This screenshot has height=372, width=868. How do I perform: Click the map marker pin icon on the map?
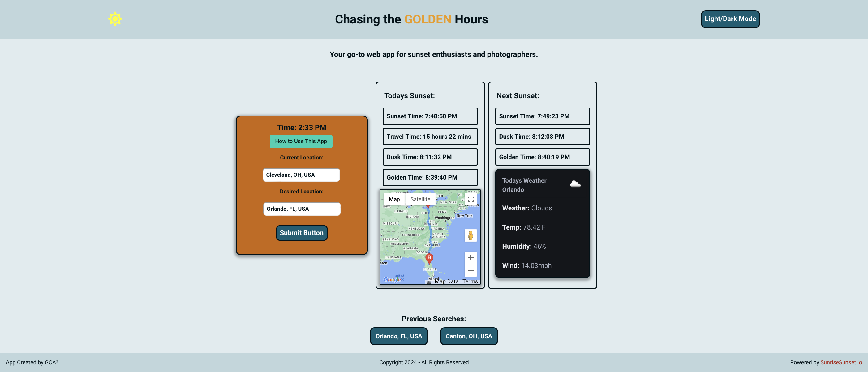(x=429, y=256)
